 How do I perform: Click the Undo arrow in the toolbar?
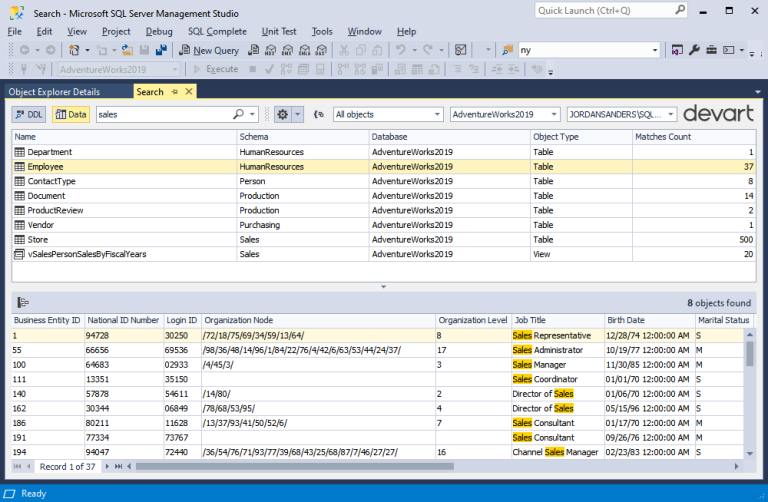(x=401, y=50)
